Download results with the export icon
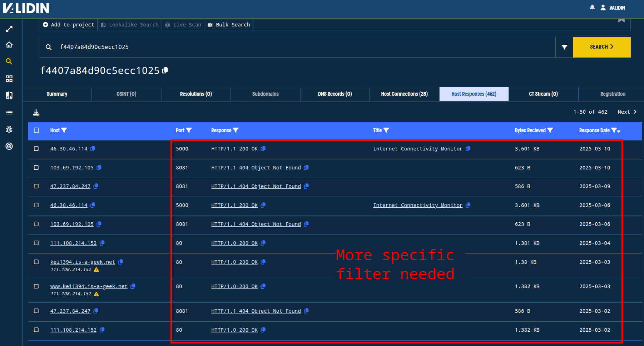The image size is (644, 346). (36, 113)
